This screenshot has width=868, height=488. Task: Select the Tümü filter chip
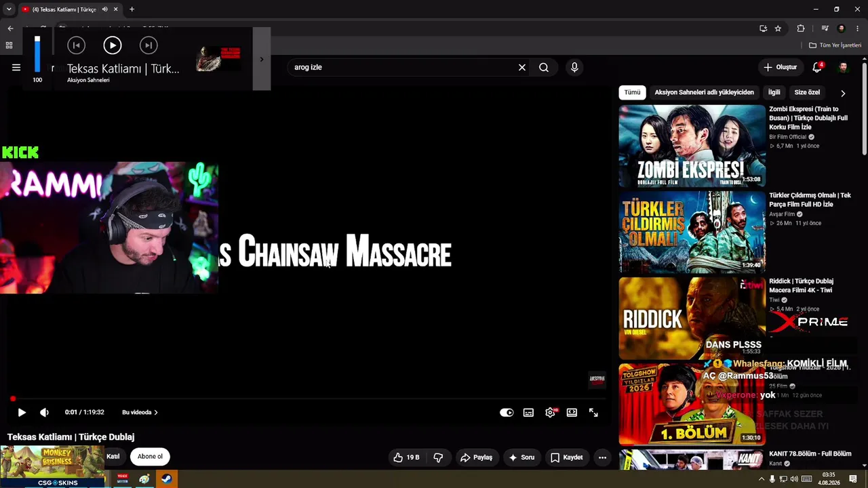pos(632,92)
